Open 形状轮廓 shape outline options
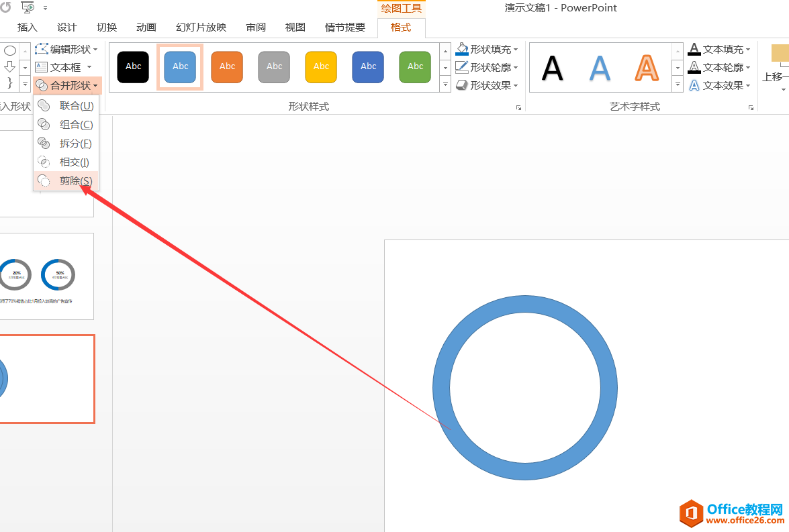Image resolution: width=789 pixels, height=532 pixels. tap(487, 67)
